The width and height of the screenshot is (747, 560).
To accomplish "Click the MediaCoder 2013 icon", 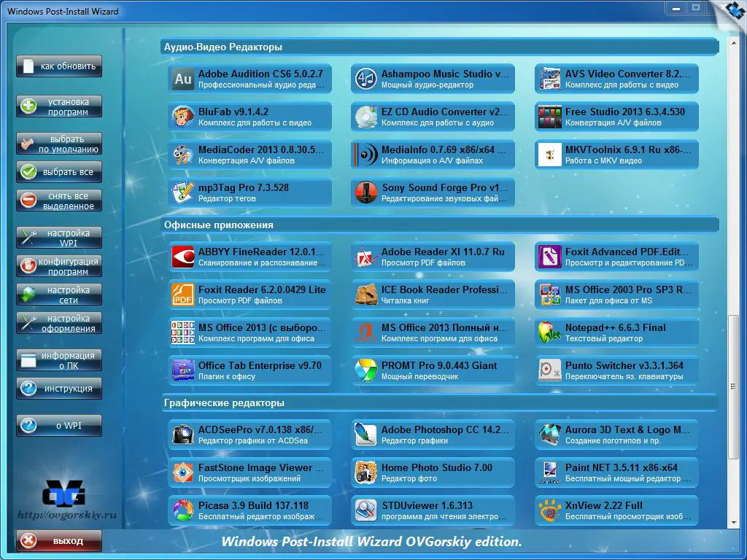I will [x=183, y=155].
